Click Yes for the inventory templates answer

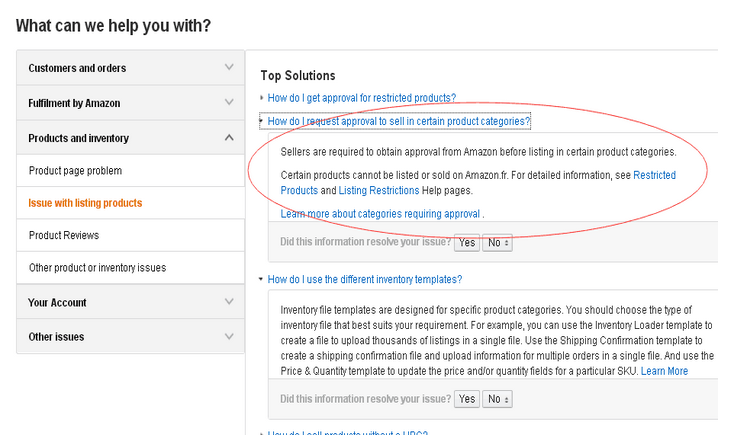[x=467, y=399]
